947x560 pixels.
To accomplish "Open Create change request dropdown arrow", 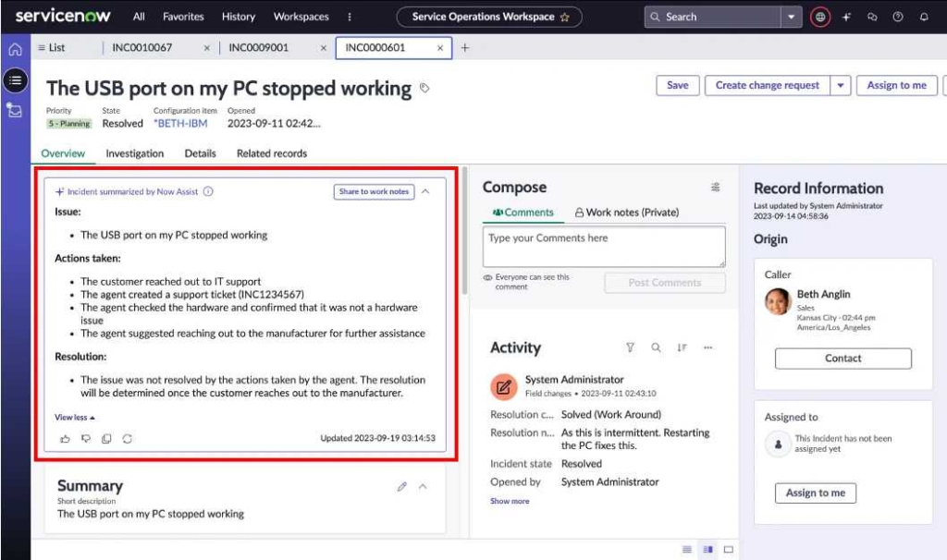I will [x=841, y=86].
